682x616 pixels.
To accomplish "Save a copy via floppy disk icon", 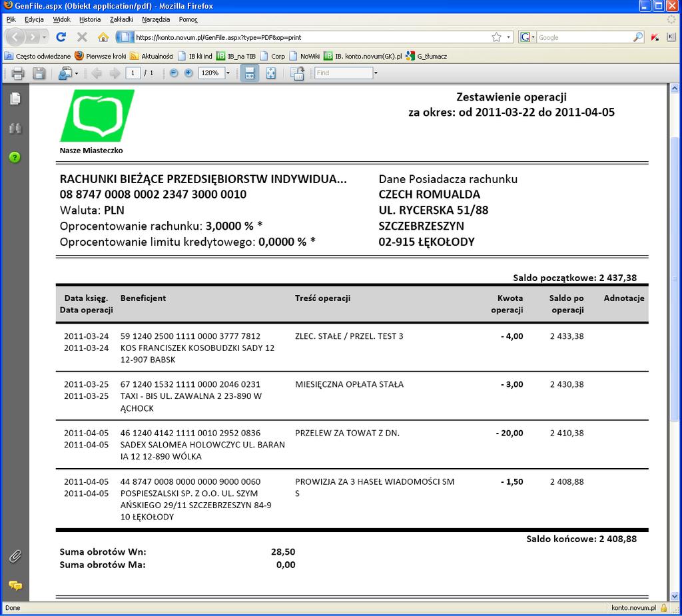I will (x=39, y=73).
